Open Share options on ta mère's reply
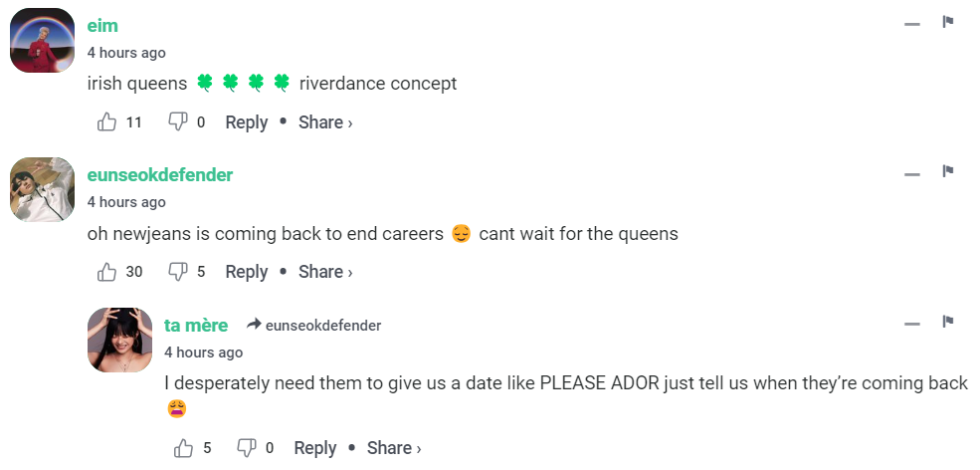 click(394, 448)
